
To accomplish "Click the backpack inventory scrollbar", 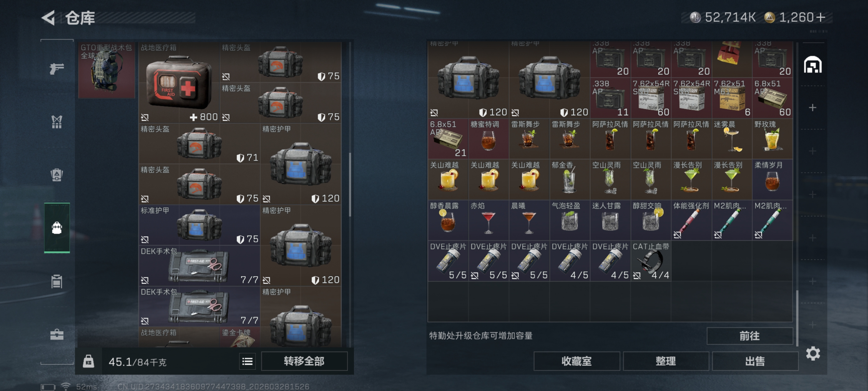I will pyautogui.click(x=350, y=184).
